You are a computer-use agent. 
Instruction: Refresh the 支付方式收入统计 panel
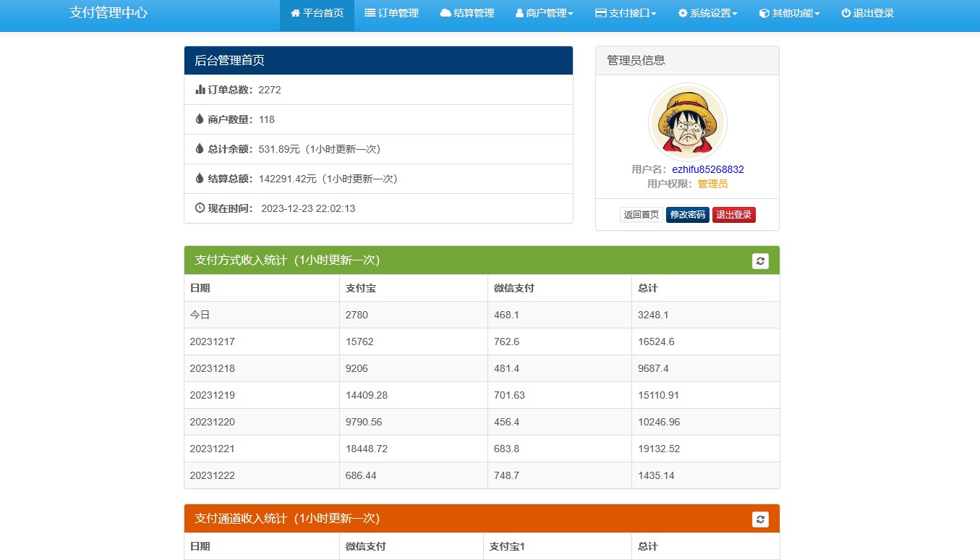tap(760, 260)
